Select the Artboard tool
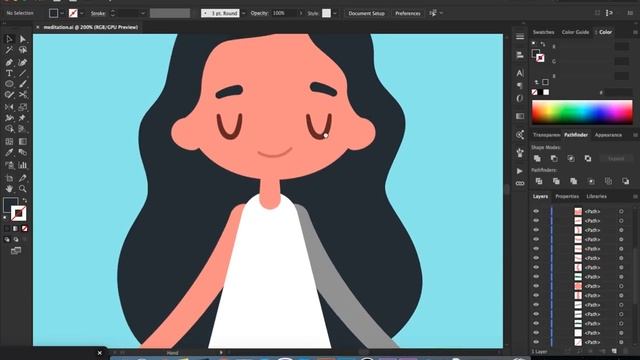This screenshot has height=360, width=640. click(9, 178)
